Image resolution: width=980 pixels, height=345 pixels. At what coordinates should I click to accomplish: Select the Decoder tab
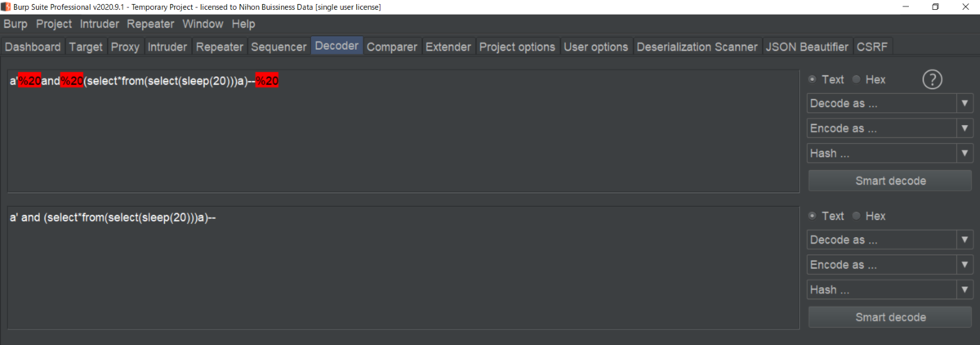(336, 46)
